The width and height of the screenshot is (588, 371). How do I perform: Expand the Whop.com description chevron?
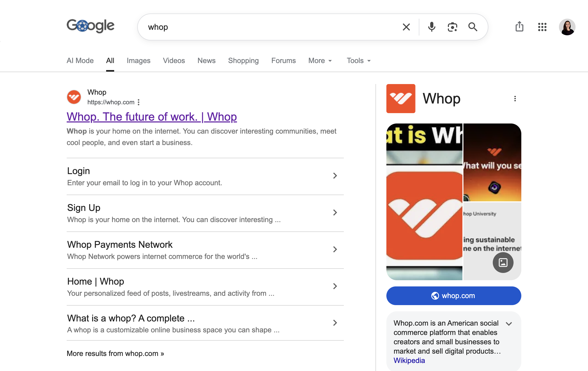tap(509, 324)
